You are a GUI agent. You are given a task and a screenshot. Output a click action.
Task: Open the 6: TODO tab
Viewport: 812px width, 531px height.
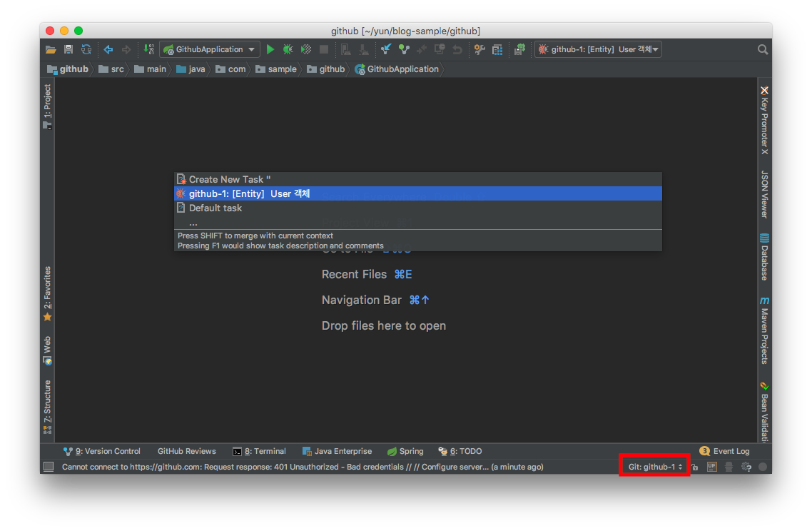click(460, 451)
